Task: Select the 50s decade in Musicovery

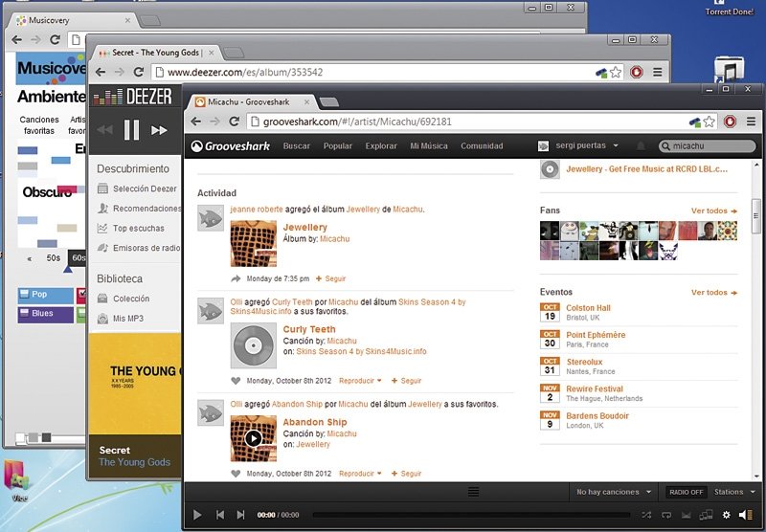Action: coord(54,257)
